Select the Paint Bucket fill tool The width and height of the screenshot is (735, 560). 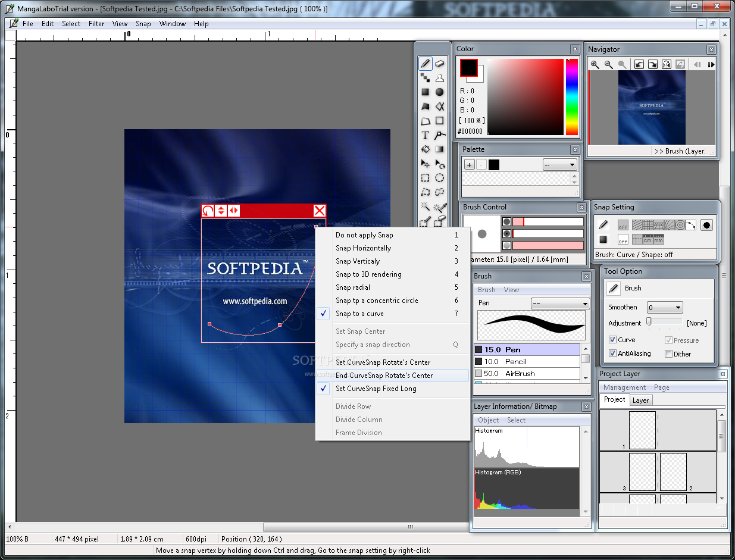coord(426,149)
